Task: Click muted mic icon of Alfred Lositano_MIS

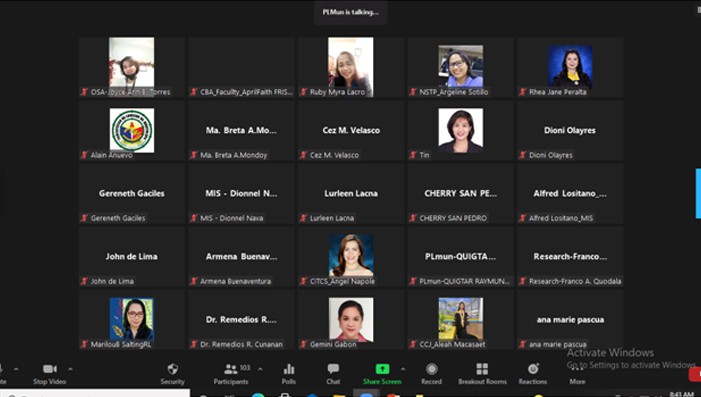Action: pyautogui.click(x=523, y=218)
